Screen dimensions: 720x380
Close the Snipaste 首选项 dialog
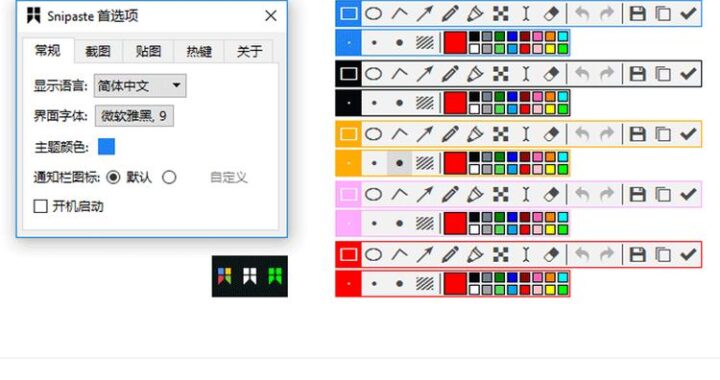click(x=271, y=16)
